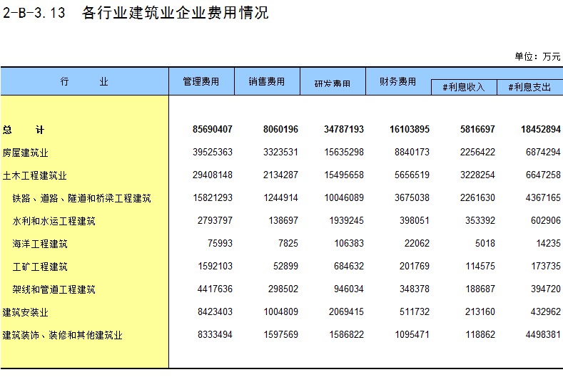Click the 建筑装饰、装修和其他建筑业 row label

pyautogui.click(x=62, y=335)
